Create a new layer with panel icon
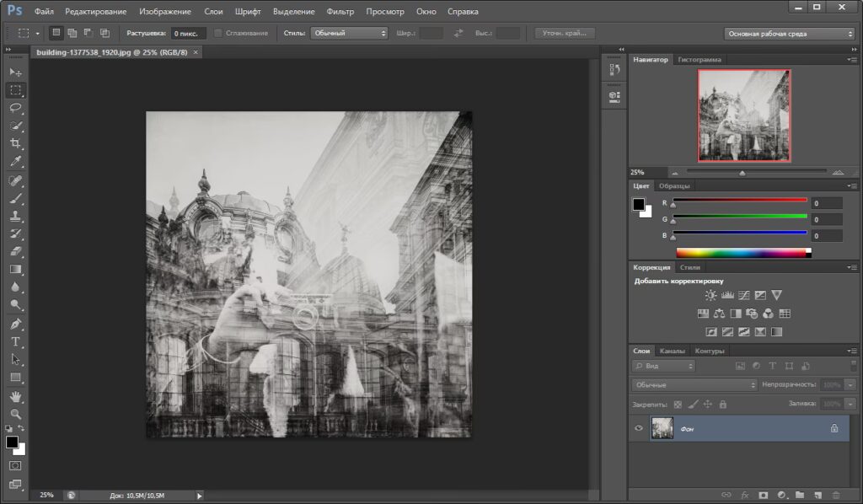Viewport: 863px width, 504px height. (817, 495)
